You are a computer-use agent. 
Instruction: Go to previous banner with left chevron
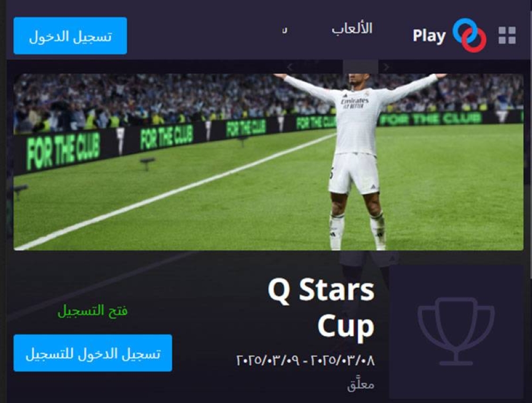point(289,68)
